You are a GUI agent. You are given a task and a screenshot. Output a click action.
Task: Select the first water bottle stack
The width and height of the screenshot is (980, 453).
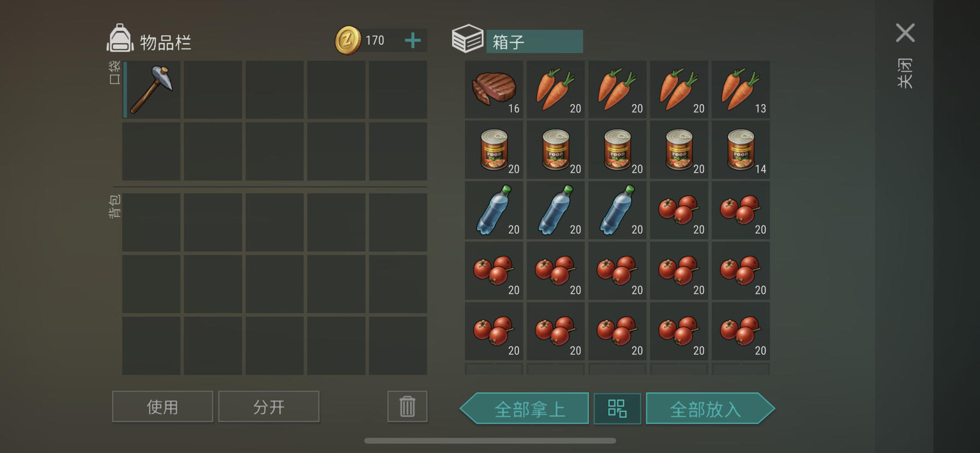(x=494, y=211)
